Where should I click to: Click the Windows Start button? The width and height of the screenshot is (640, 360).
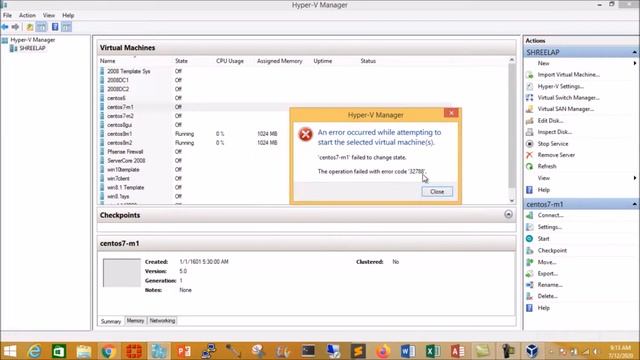[10, 351]
